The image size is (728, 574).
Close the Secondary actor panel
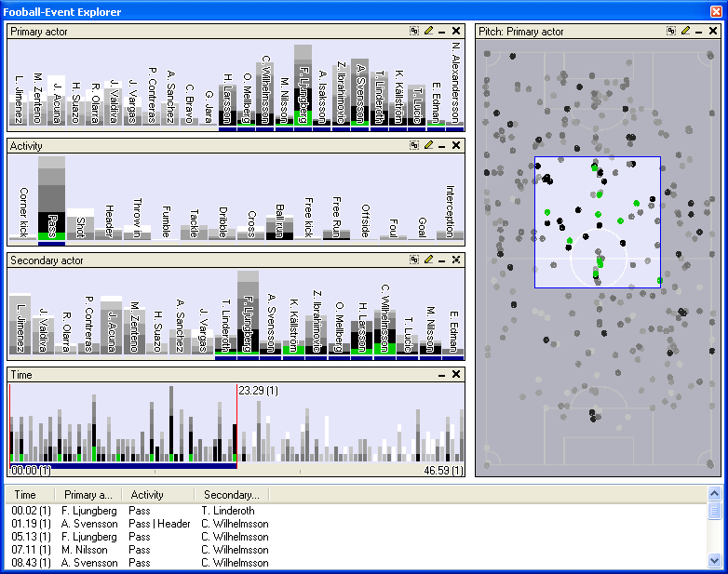tap(456, 260)
